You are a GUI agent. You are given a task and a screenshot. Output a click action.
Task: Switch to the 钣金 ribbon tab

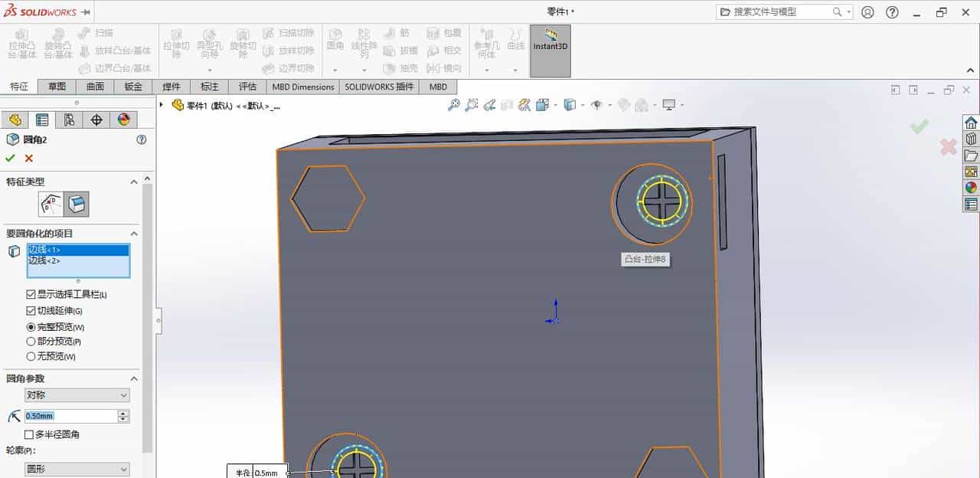pyautogui.click(x=132, y=87)
